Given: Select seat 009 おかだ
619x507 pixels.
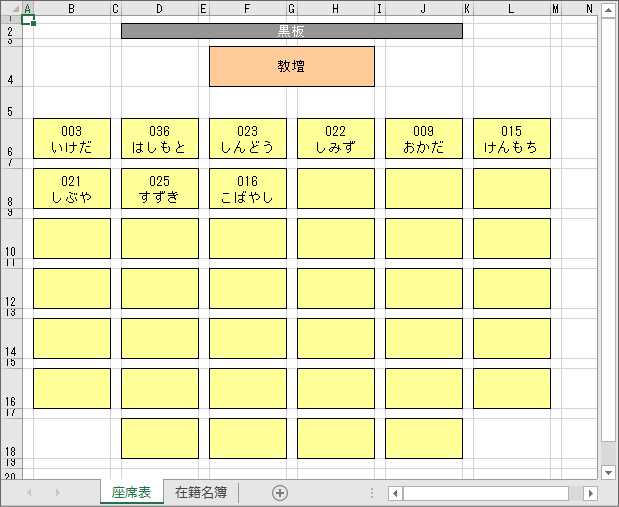Looking at the screenshot, I should [424, 139].
